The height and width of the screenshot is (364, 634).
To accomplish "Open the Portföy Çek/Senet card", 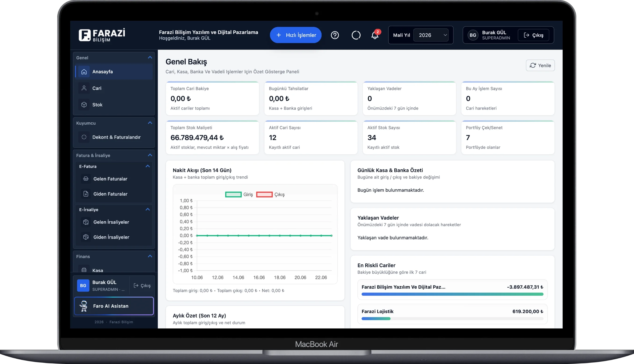I will point(508,138).
